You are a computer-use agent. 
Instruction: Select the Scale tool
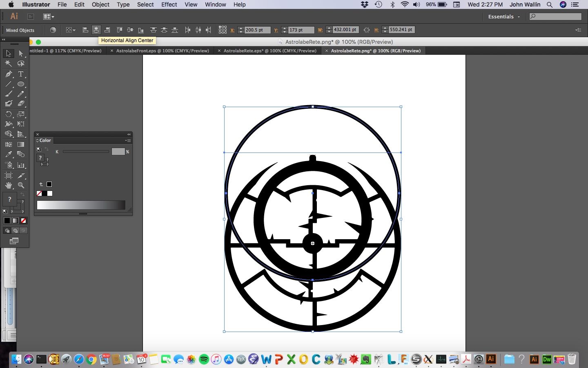[21, 114]
